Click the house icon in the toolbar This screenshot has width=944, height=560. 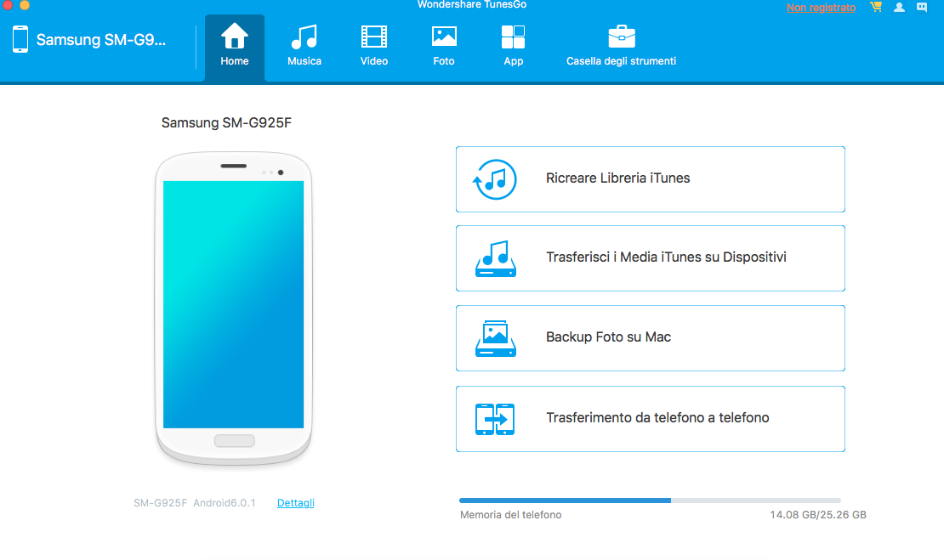[234, 36]
